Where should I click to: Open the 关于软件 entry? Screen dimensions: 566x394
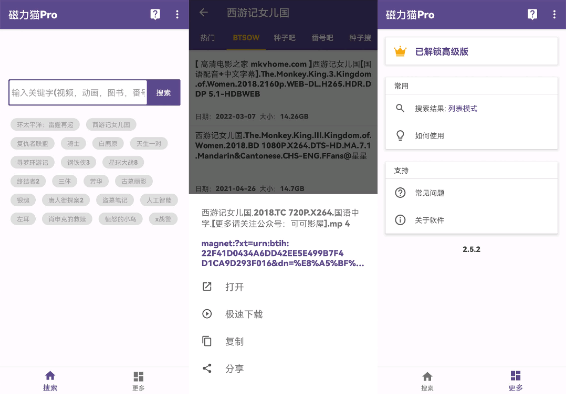tap(472, 220)
